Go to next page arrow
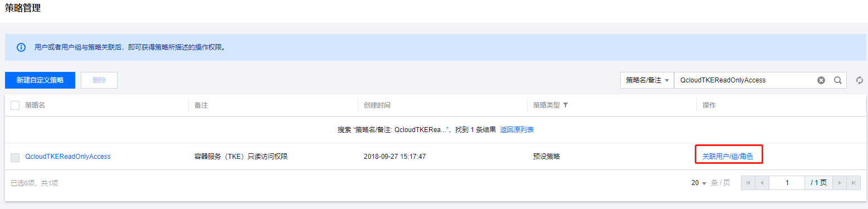The image size is (868, 209). tap(840, 183)
